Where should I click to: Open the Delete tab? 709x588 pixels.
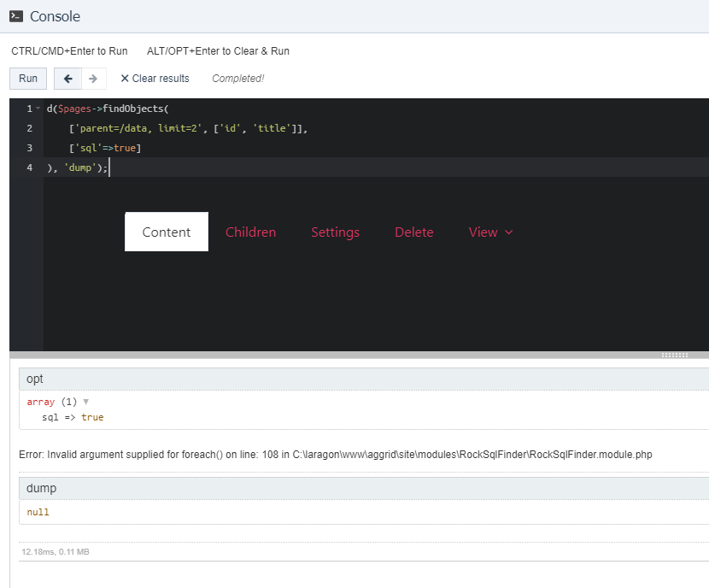tap(413, 232)
